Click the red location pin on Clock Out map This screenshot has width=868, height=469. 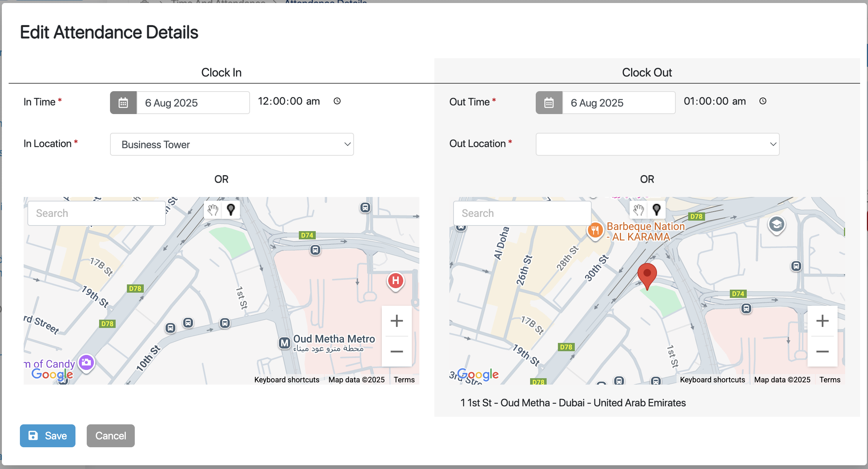647,275
